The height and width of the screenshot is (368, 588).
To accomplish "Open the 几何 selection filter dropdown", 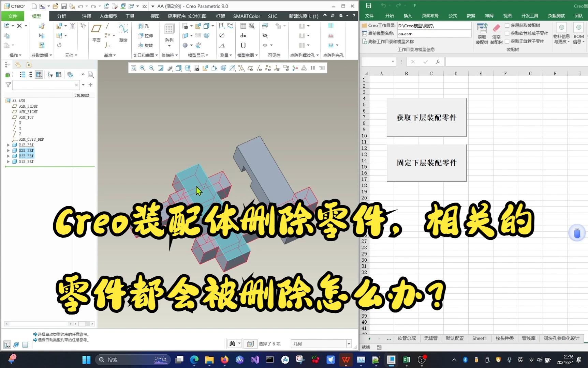I will (x=349, y=344).
